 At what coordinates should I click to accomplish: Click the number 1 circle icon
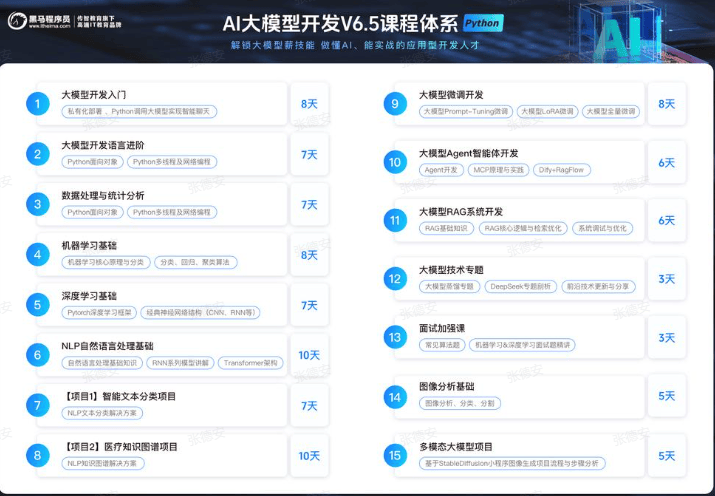(37, 103)
